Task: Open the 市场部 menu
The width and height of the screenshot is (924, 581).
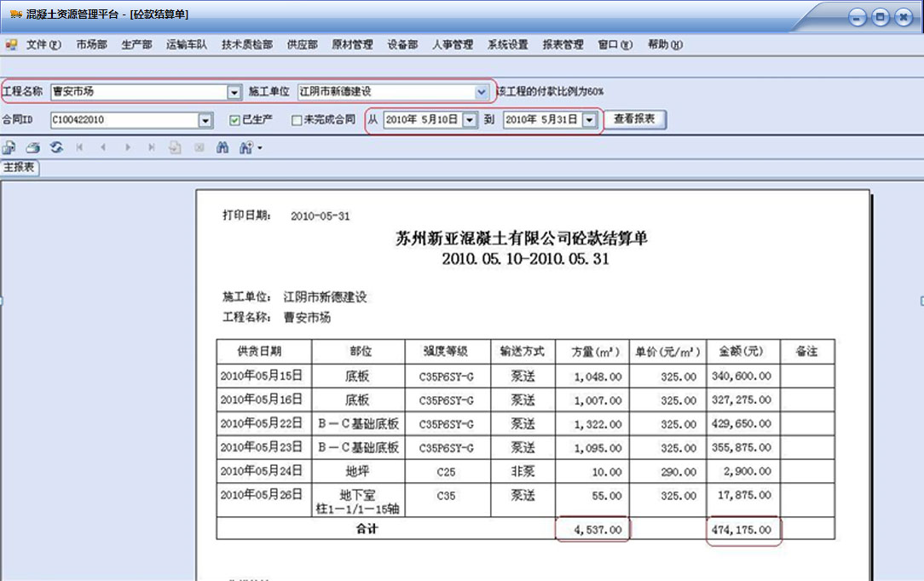Action: (x=91, y=44)
